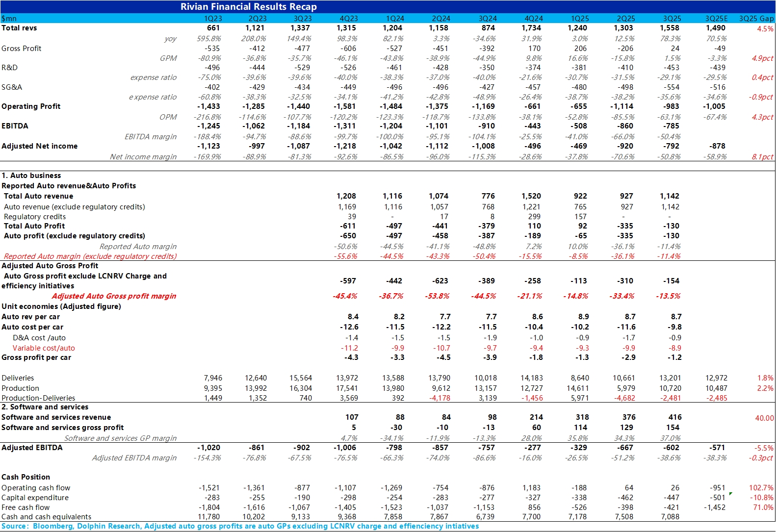Click the 40.00 gap value for software revenue
The image size is (776, 532).
coord(764,418)
